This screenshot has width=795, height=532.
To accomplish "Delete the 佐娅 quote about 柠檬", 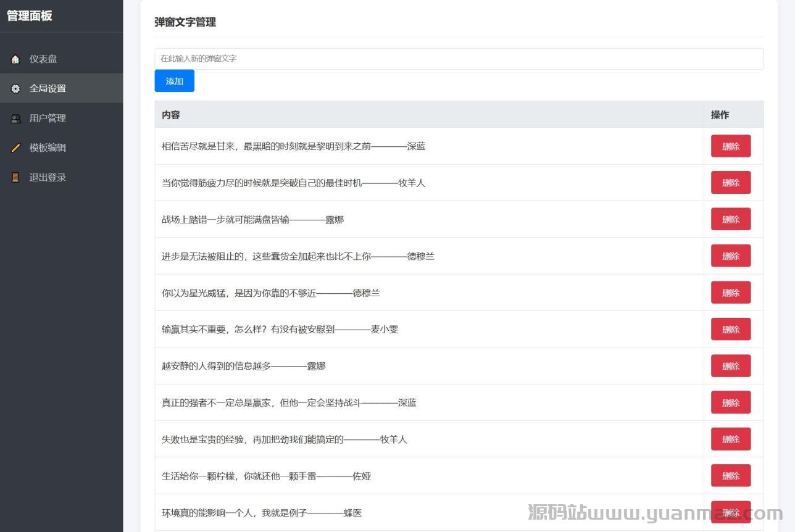I will 730,476.
